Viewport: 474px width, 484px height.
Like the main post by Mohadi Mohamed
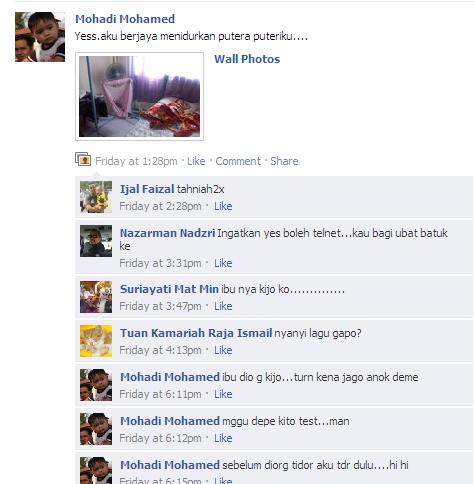tap(196, 161)
